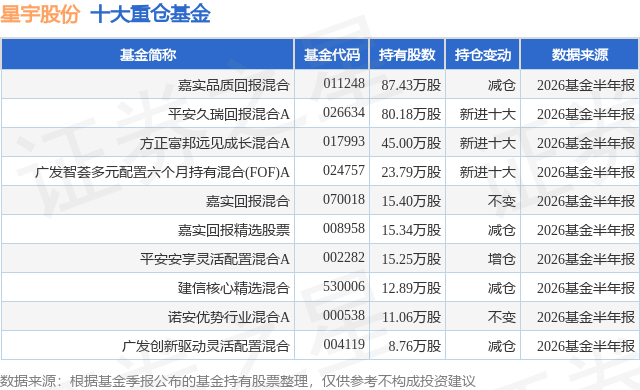Viewport: 640px width, 390px height.
Task: Click the 基金简称 column header
Action: click(x=148, y=55)
